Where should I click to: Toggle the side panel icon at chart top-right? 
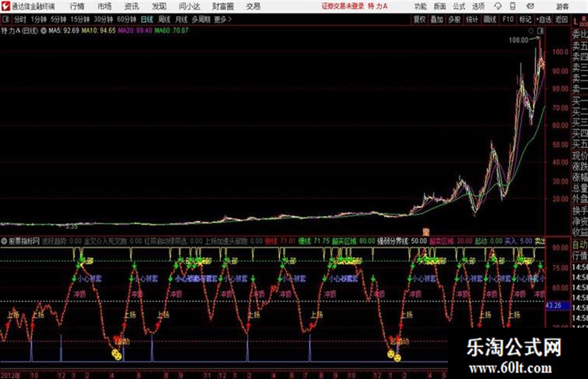point(540,30)
